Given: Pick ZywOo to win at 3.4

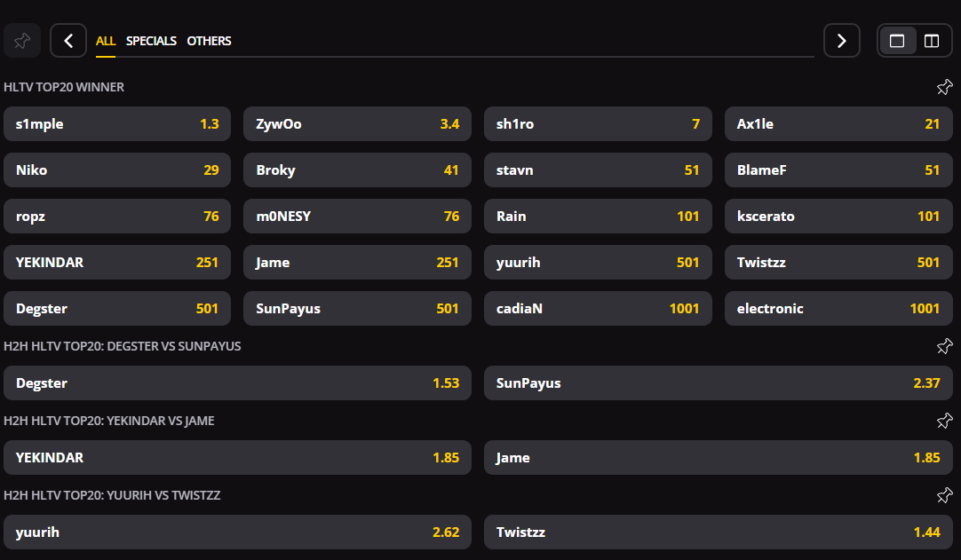Looking at the screenshot, I should (357, 124).
